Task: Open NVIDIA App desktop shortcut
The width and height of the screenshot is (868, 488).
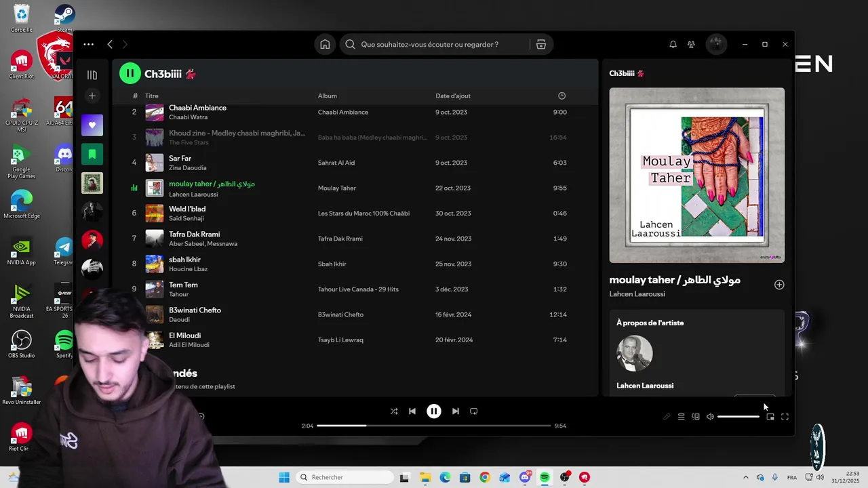Action: (22, 251)
